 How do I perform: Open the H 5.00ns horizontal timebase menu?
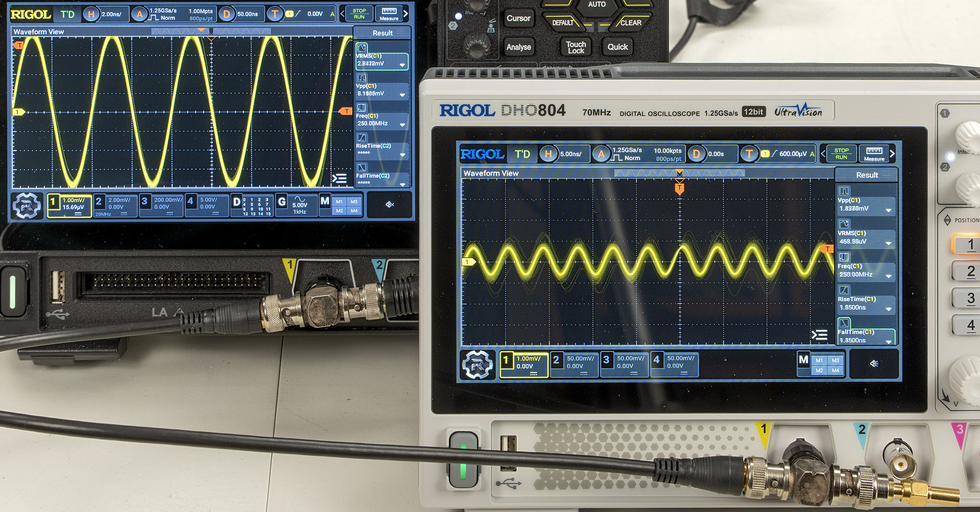coord(564,154)
